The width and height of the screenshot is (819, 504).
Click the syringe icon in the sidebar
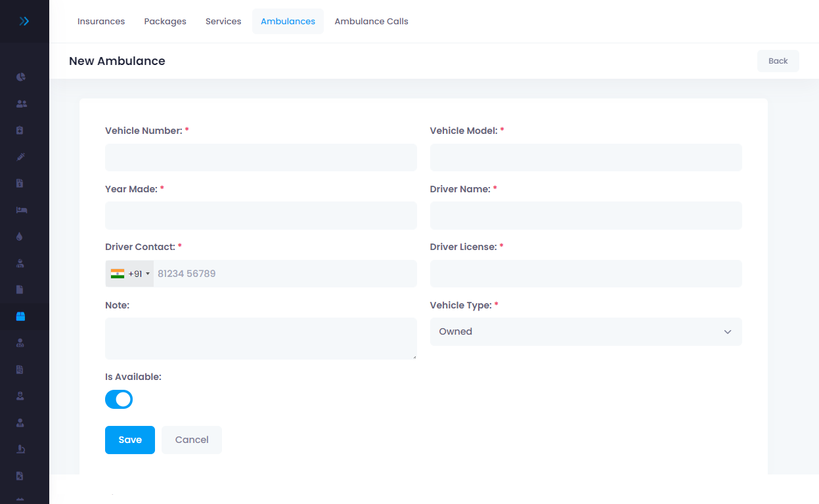click(20, 157)
